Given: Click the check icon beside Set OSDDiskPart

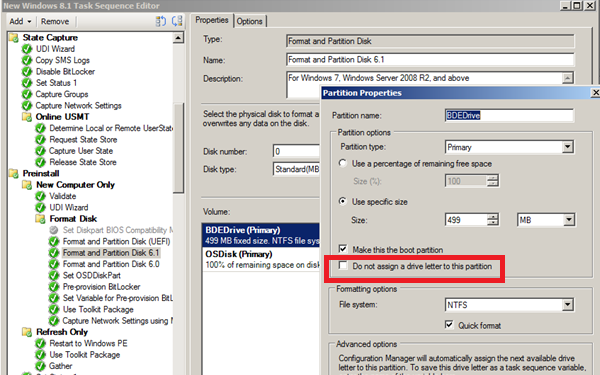Looking at the screenshot, I should tap(54, 276).
